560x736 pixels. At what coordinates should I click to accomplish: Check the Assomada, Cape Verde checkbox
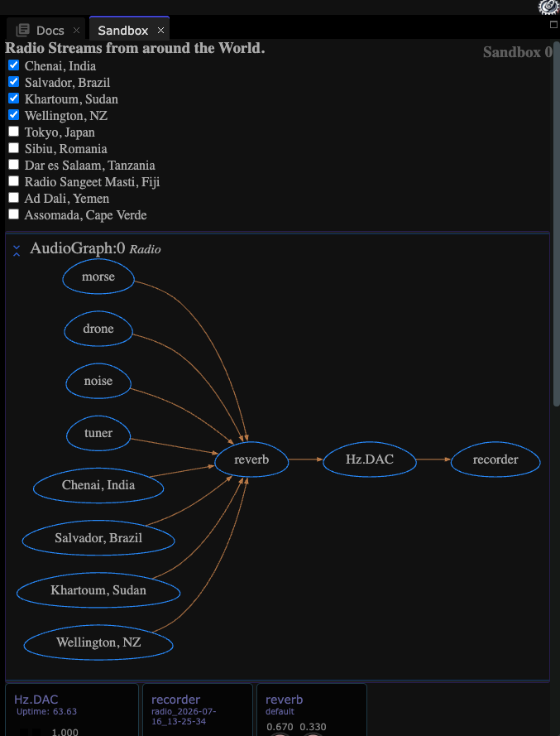pos(13,214)
